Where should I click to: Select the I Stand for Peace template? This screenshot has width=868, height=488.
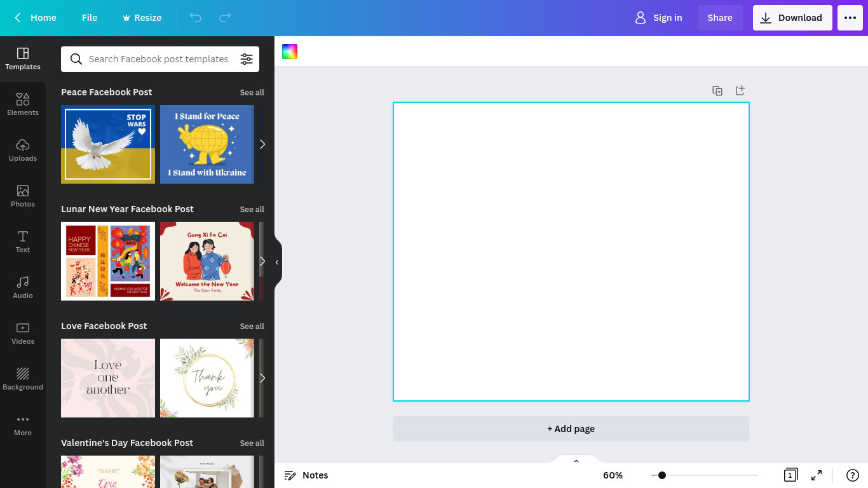coord(207,144)
